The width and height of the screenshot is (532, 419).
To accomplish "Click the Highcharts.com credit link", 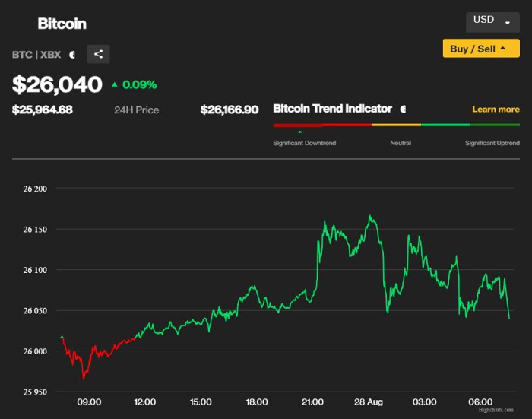I will pyautogui.click(x=496, y=410).
